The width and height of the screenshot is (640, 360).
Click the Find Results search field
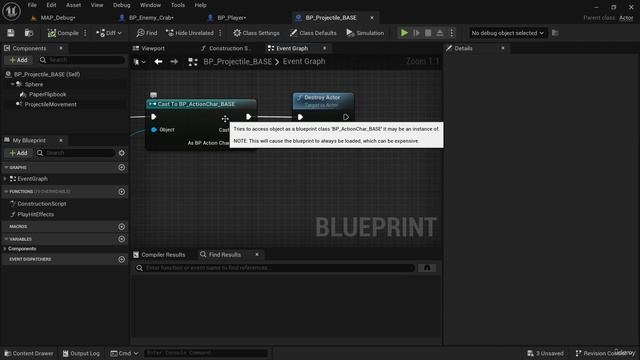point(275,268)
